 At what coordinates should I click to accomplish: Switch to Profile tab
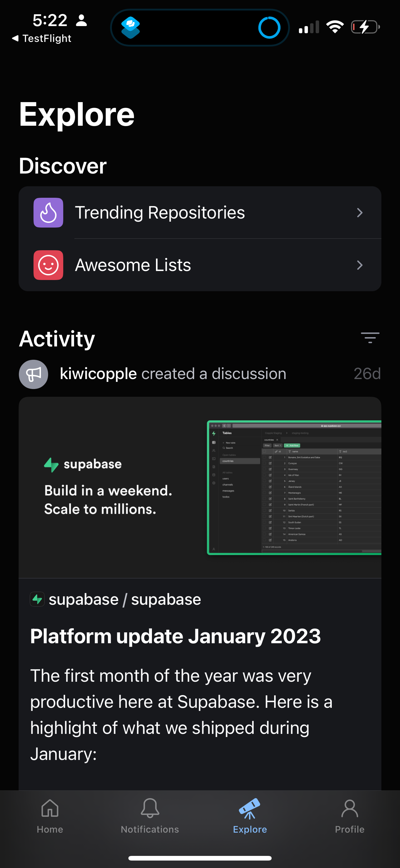click(x=349, y=816)
